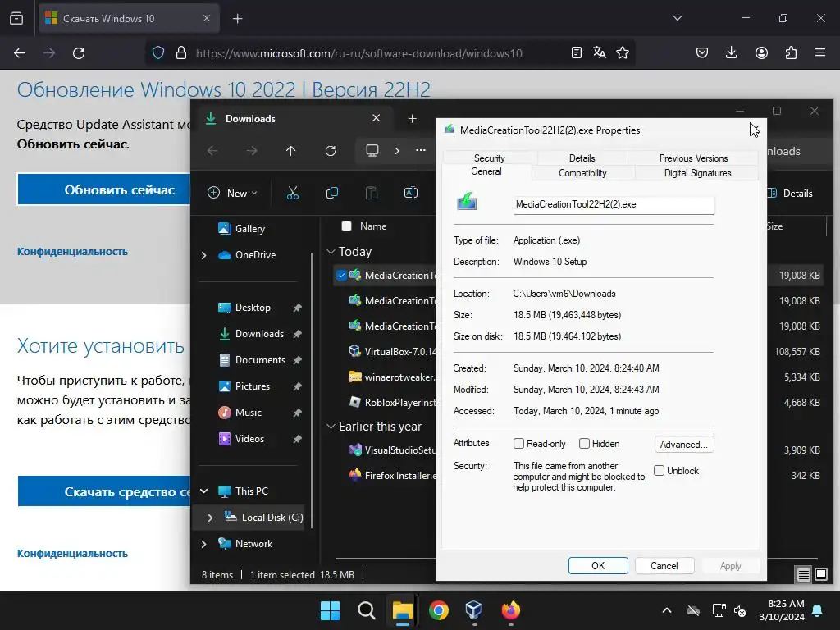
Task: Open the Compatibility tab
Action: (582, 173)
